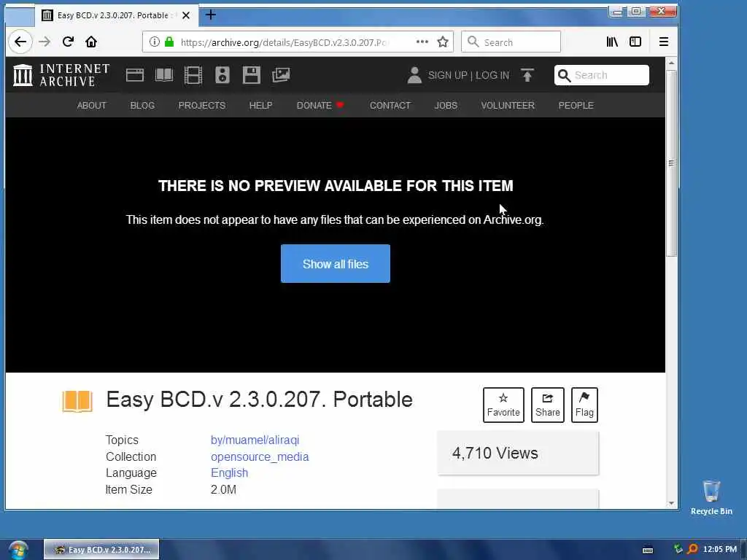Open the BLOG menu item

coord(142,105)
